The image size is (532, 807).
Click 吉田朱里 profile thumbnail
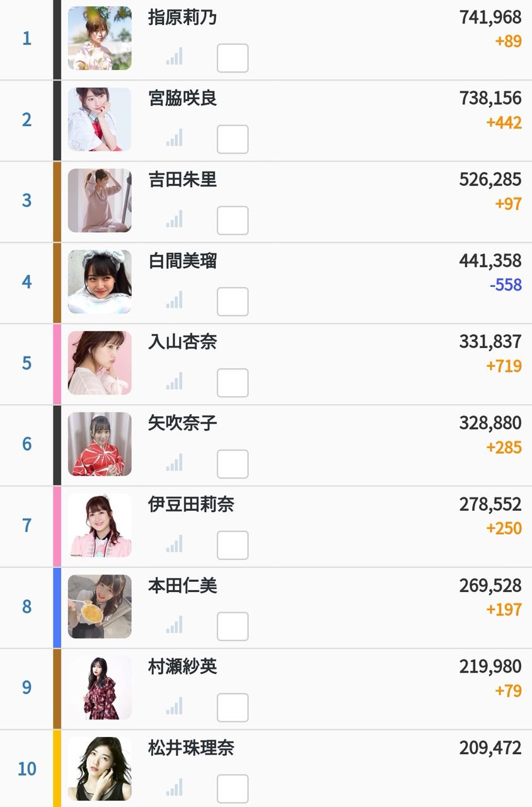point(100,200)
